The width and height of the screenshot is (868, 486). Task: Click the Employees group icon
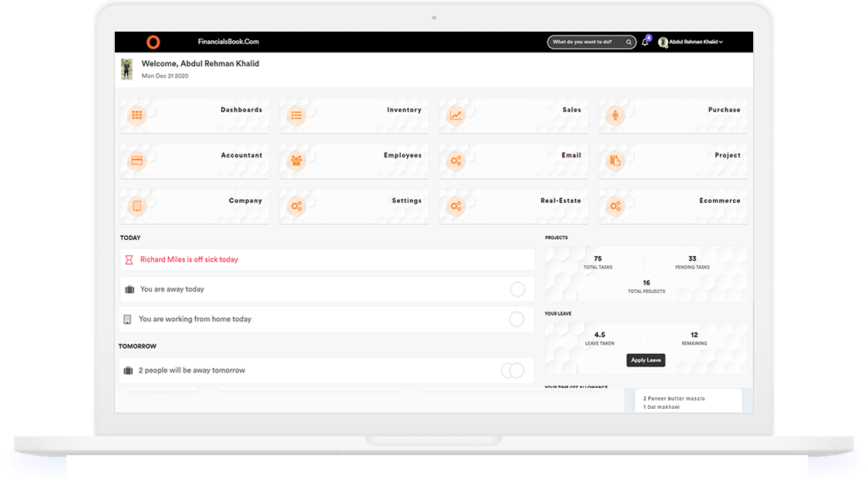point(296,160)
